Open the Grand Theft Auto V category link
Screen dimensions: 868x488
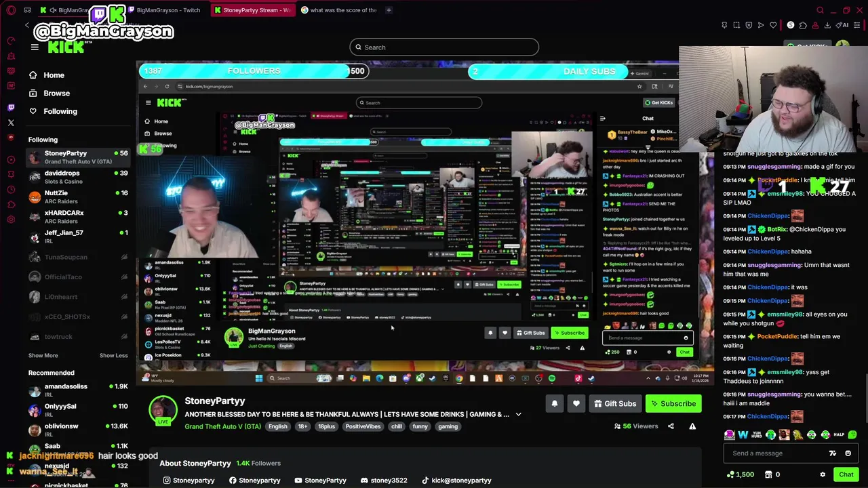coord(222,426)
